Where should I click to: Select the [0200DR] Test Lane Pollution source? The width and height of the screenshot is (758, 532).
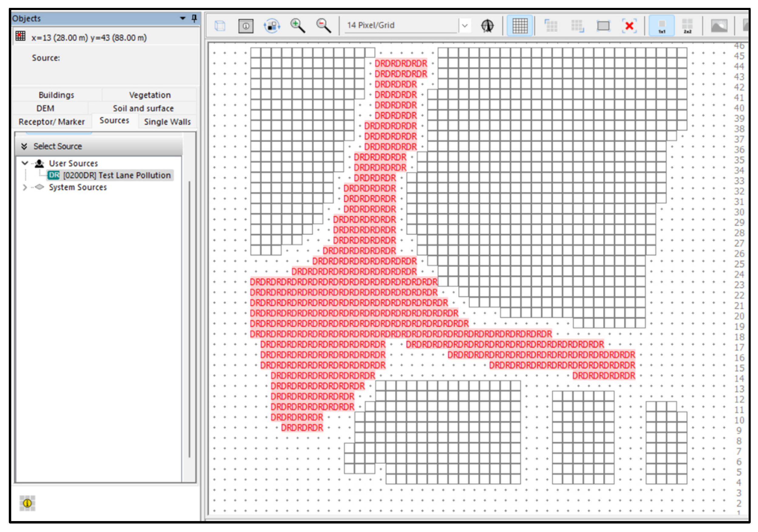(x=117, y=175)
